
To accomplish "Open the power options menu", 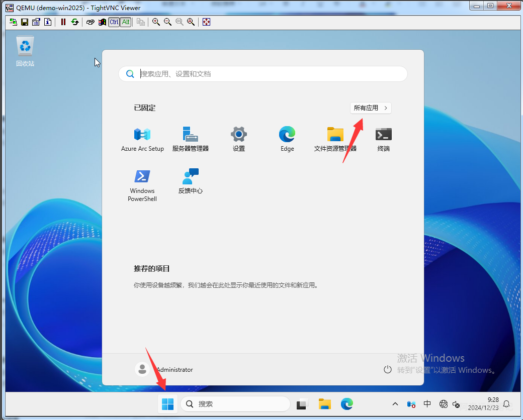I will [x=387, y=370].
